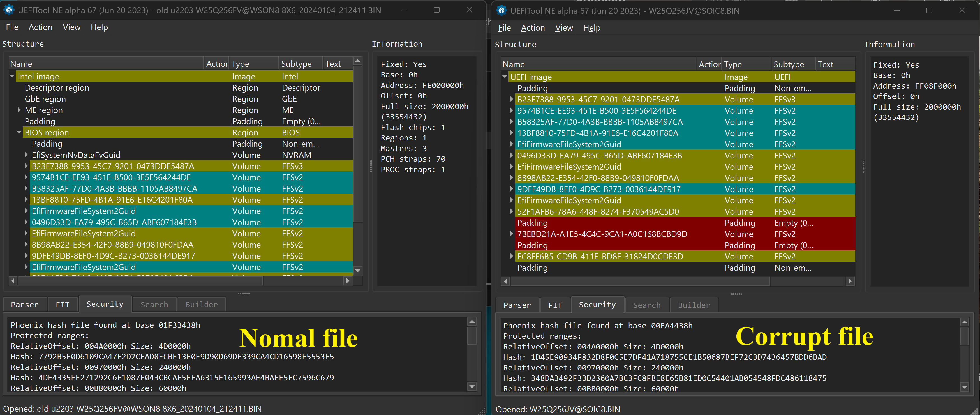
Task: Click UEFITool app icon in right window title bar
Action: click(501, 10)
